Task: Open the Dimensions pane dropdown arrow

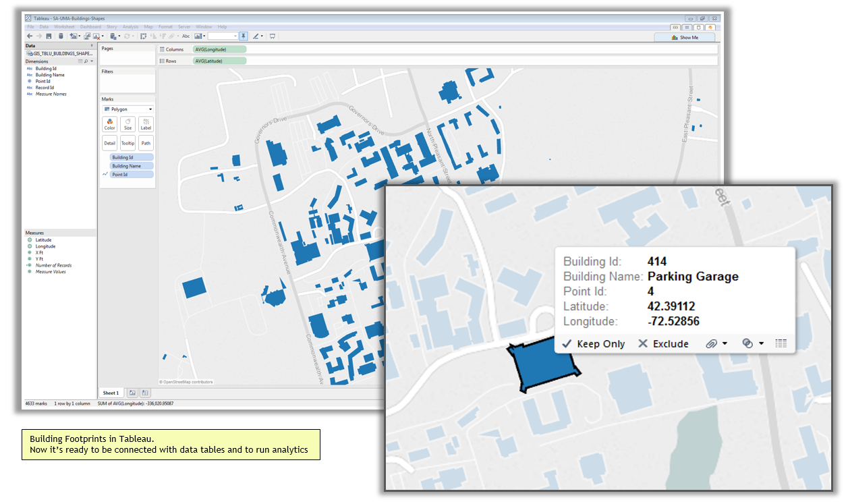Action: (x=92, y=61)
